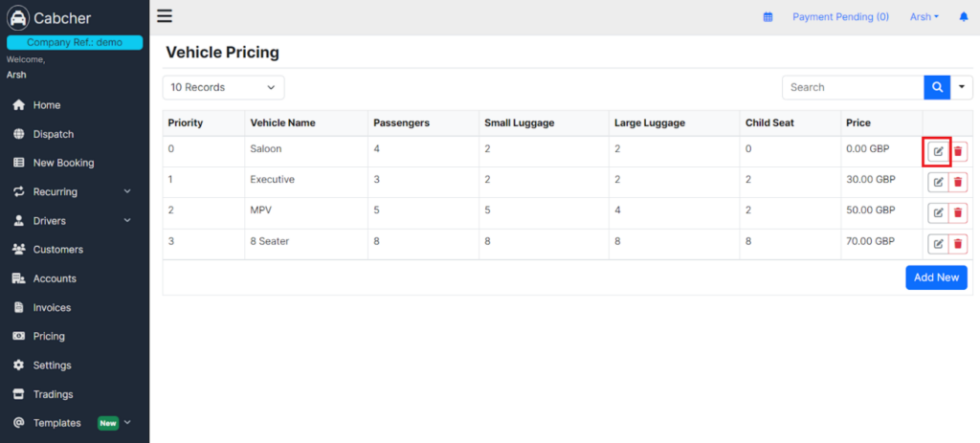The width and height of the screenshot is (980, 443).
Task: Expand the Arsh user menu
Action: [924, 17]
